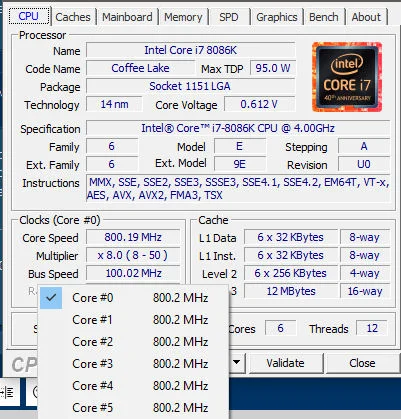Viewport: 401px width, 419px height.
Task: Select Core #0 in the core list
Action: [x=134, y=298]
